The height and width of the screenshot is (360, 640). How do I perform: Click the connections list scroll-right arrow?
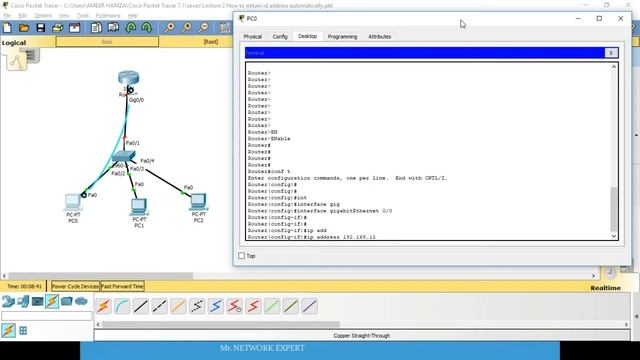pos(626,324)
